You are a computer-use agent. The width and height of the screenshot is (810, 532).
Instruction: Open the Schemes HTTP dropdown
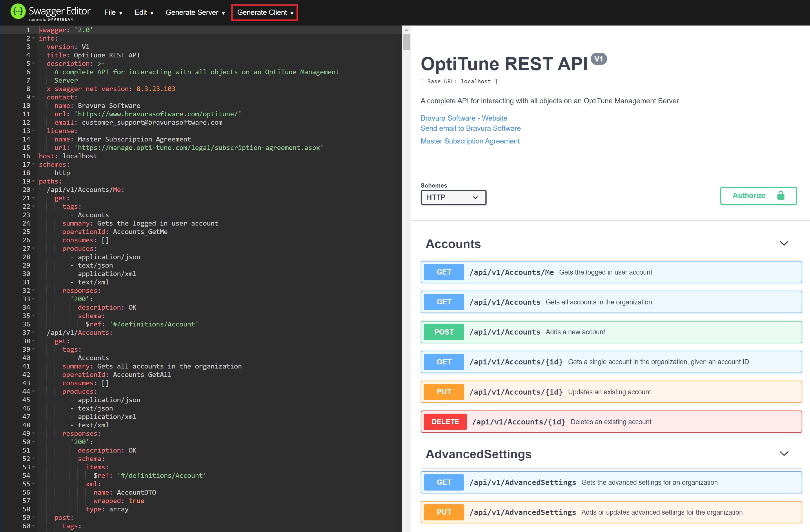coord(453,197)
